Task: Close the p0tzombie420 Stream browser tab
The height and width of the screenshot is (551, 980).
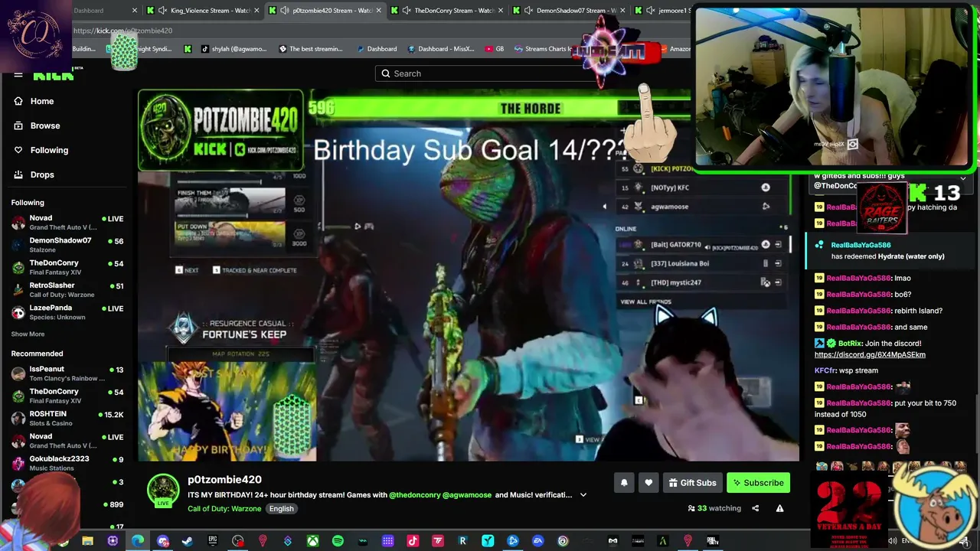Action: [380, 11]
